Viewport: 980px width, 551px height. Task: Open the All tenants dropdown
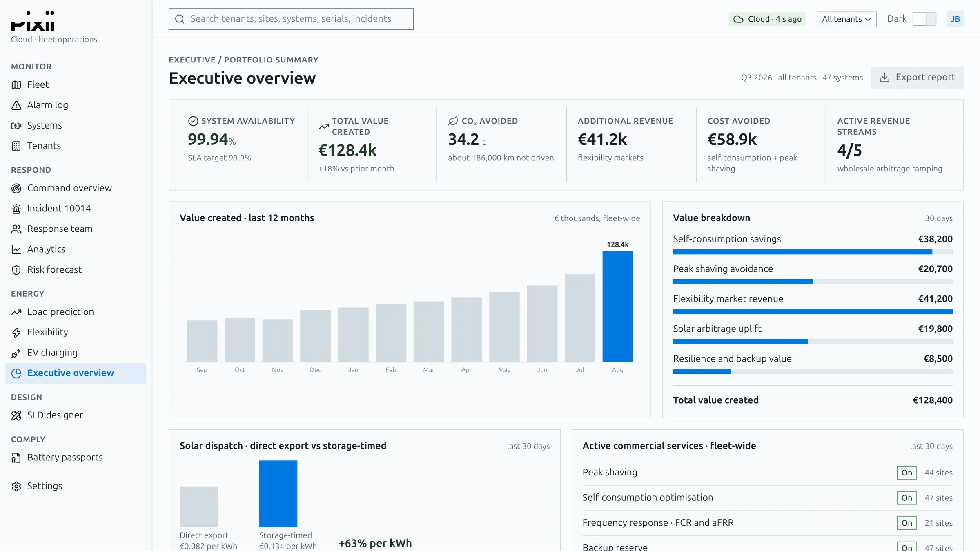[846, 19]
